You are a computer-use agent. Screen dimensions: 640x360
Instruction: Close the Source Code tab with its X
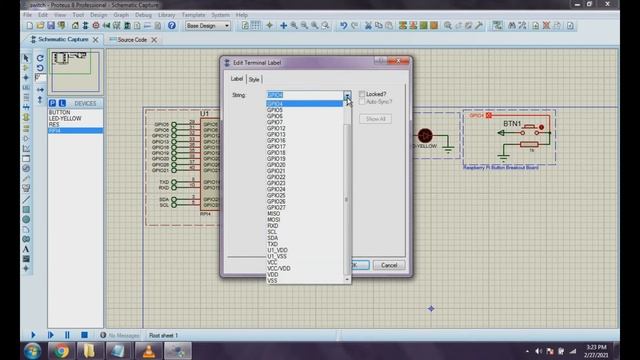(x=154, y=40)
